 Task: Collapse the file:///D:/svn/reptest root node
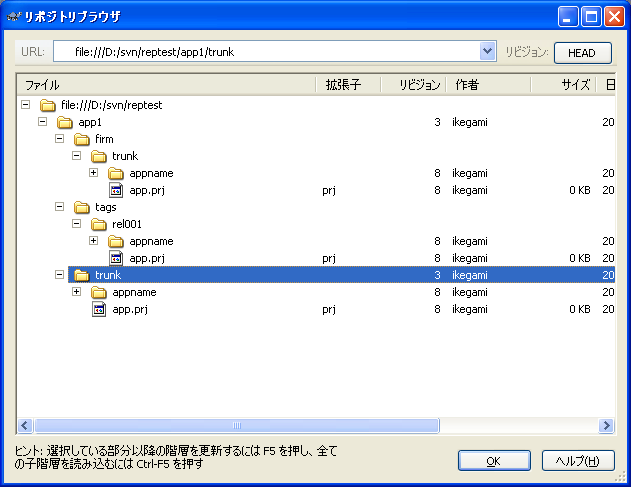25,105
